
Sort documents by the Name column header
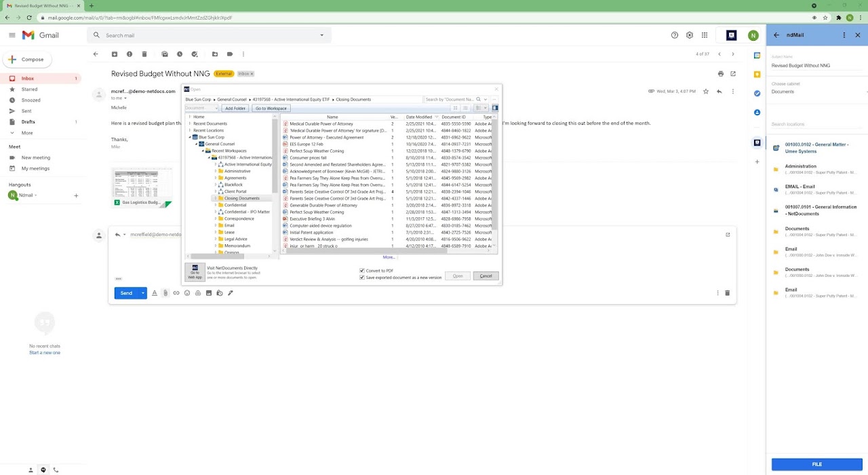tap(332, 117)
